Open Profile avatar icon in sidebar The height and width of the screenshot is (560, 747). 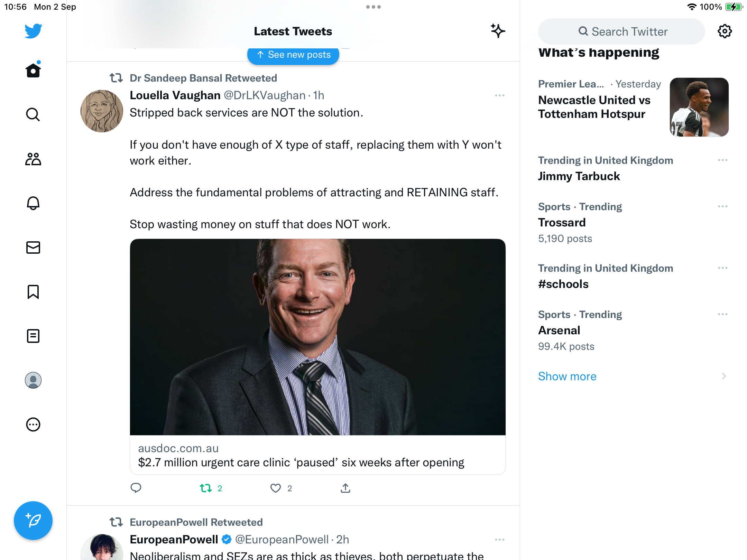coord(33,380)
